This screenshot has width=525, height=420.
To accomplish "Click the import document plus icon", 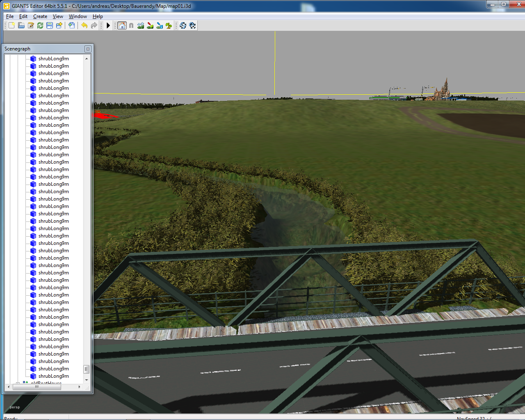I will point(72,25).
